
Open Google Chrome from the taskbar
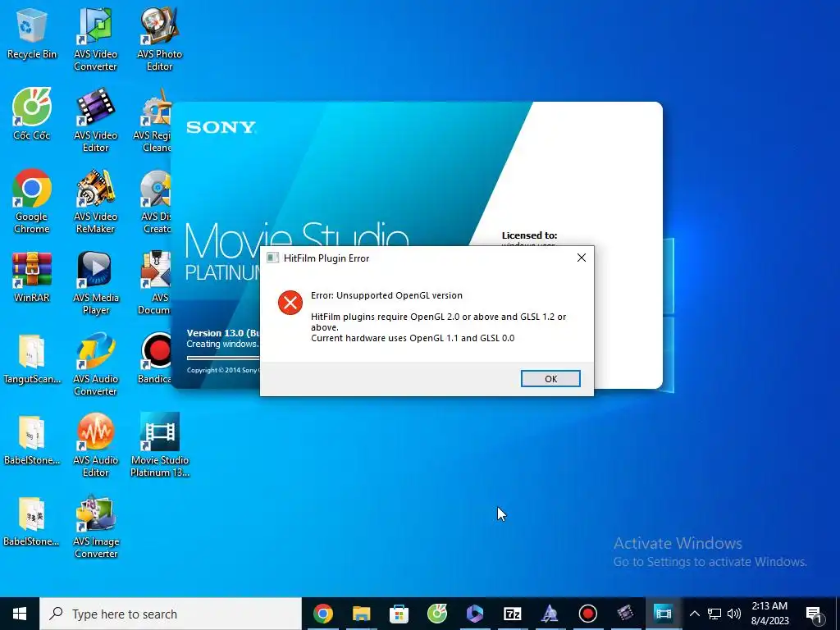pyautogui.click(x=323, y=614)
